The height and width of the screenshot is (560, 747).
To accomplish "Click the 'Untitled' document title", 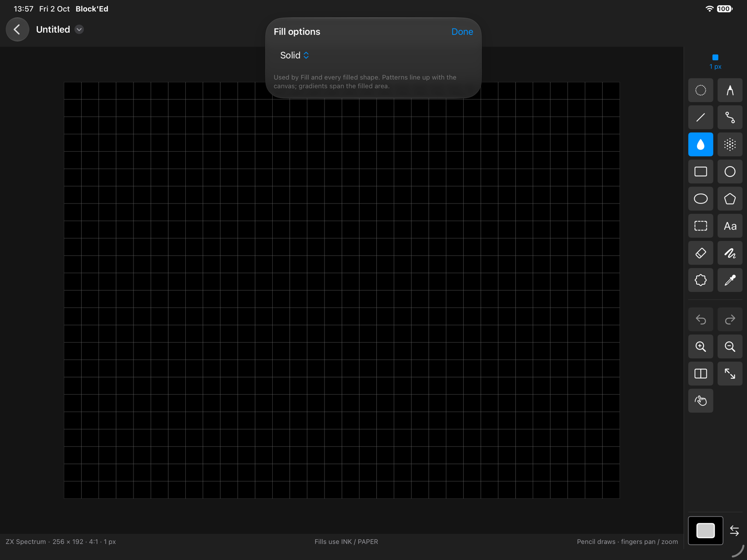I will tap(53, 29).
